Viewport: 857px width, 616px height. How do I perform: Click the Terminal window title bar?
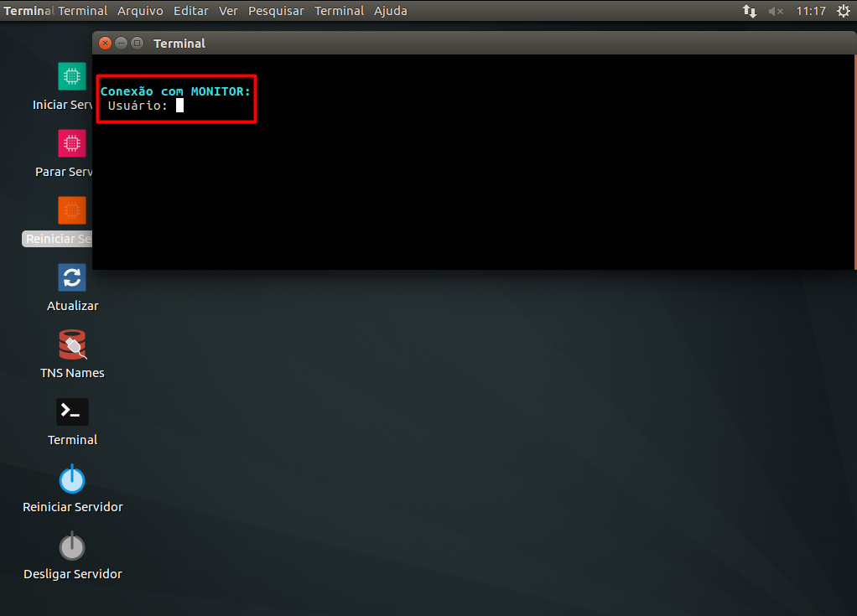point(473,43)
